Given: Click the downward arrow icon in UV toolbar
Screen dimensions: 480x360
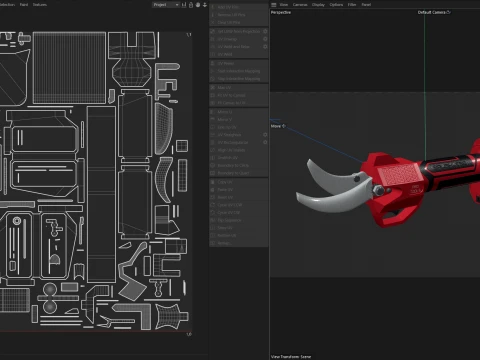Looking at the screenshot, I should pos(205,5).
